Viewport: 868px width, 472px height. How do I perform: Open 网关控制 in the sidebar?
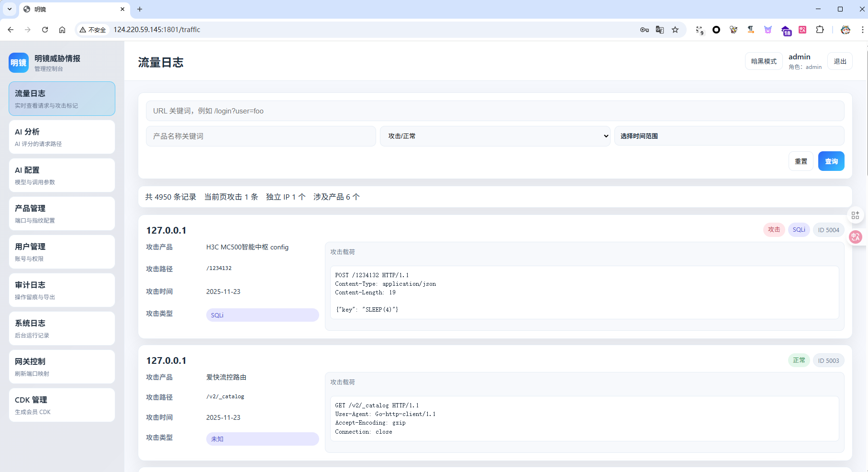point(62,367)
